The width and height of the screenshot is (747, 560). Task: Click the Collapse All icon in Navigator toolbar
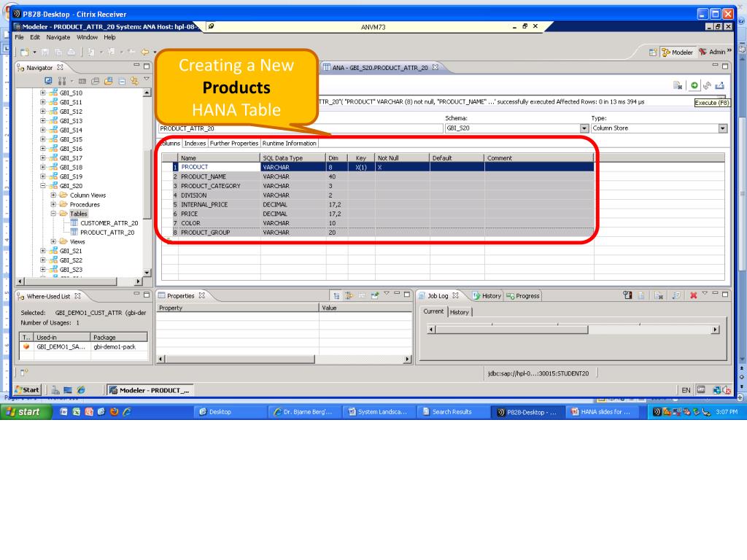pos(122,81)
